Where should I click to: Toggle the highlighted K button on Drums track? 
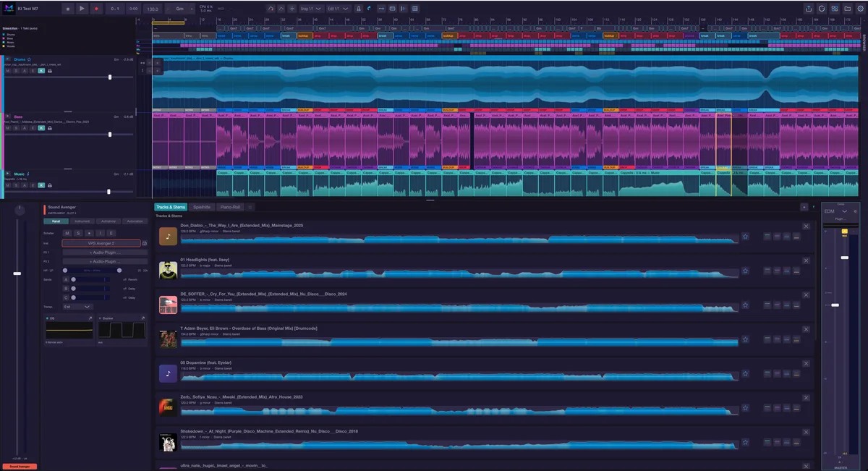coord(41,70)
